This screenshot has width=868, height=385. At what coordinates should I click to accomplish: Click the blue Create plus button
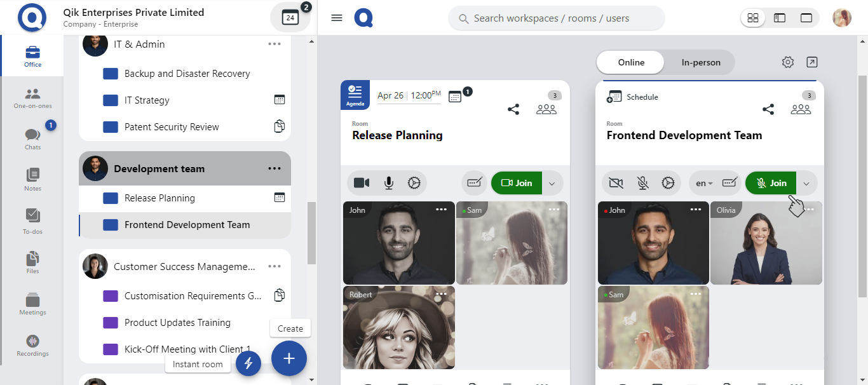tap(289, 359)
